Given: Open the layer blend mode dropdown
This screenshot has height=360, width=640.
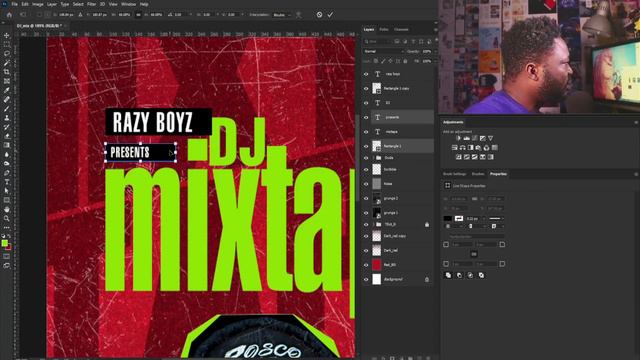Looking at the screenshot, I should pos(383,51).
